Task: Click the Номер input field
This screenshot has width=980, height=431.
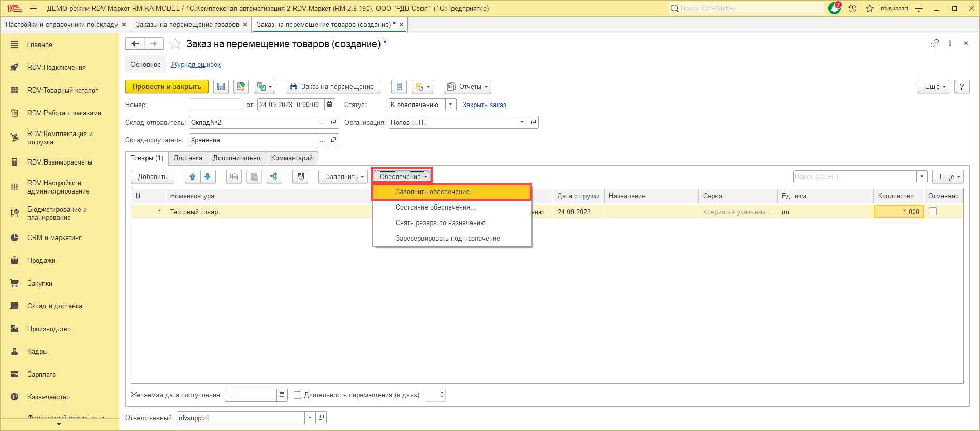Action: pyautogui.click(x=215, y=105)
